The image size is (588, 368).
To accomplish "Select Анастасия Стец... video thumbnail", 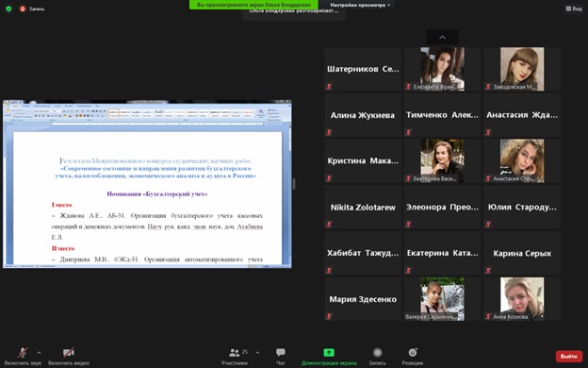I will 522,160.
